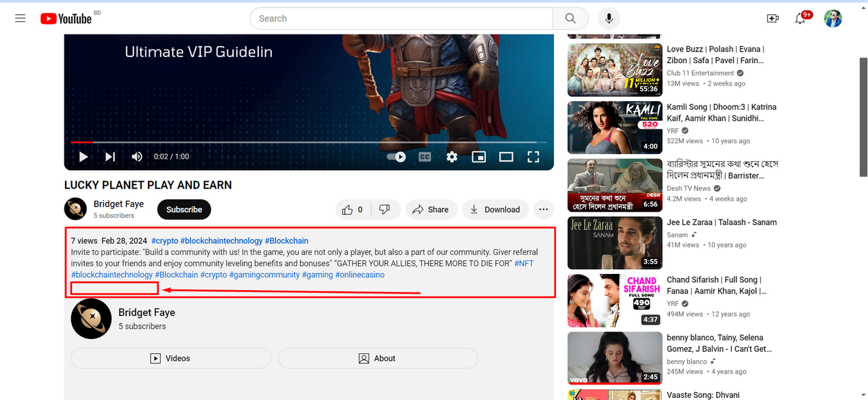Share the video
Screen dimensions: 868x400
coord(431,209)
